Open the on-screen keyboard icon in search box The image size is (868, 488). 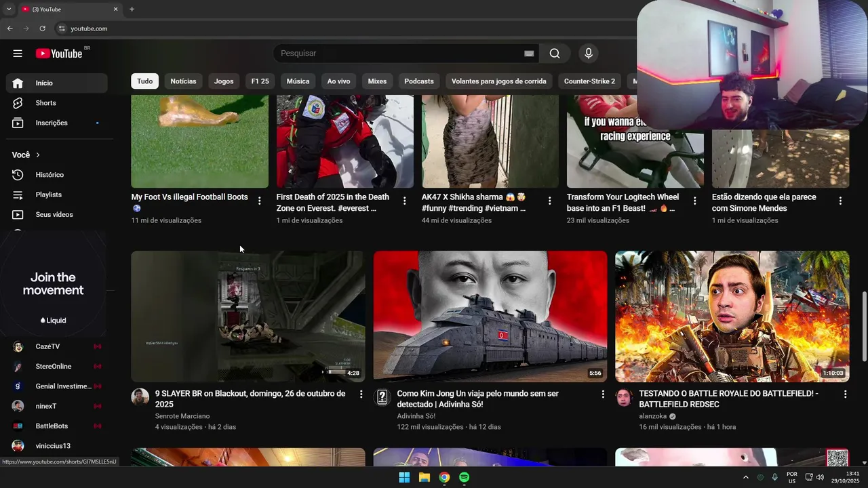click(x=529, y=54)
